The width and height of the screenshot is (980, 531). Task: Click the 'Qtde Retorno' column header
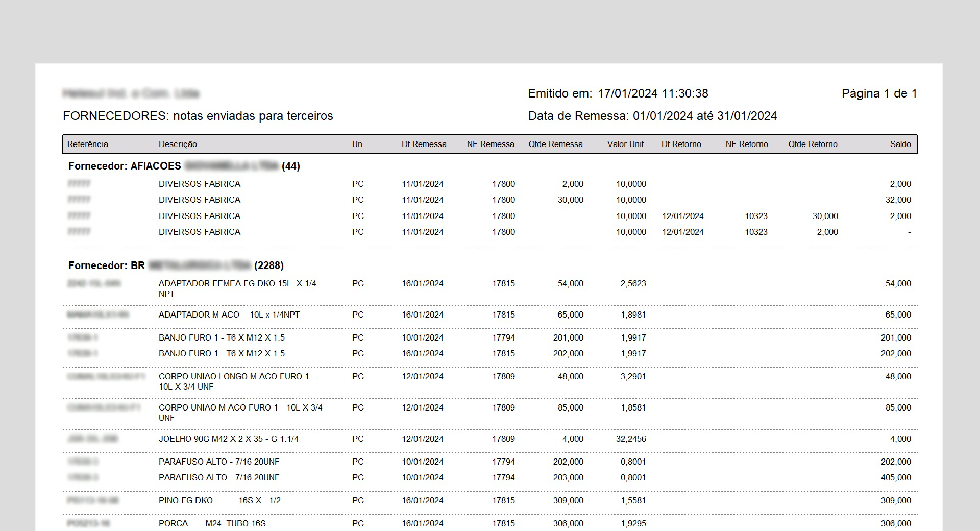coord(813,144)
